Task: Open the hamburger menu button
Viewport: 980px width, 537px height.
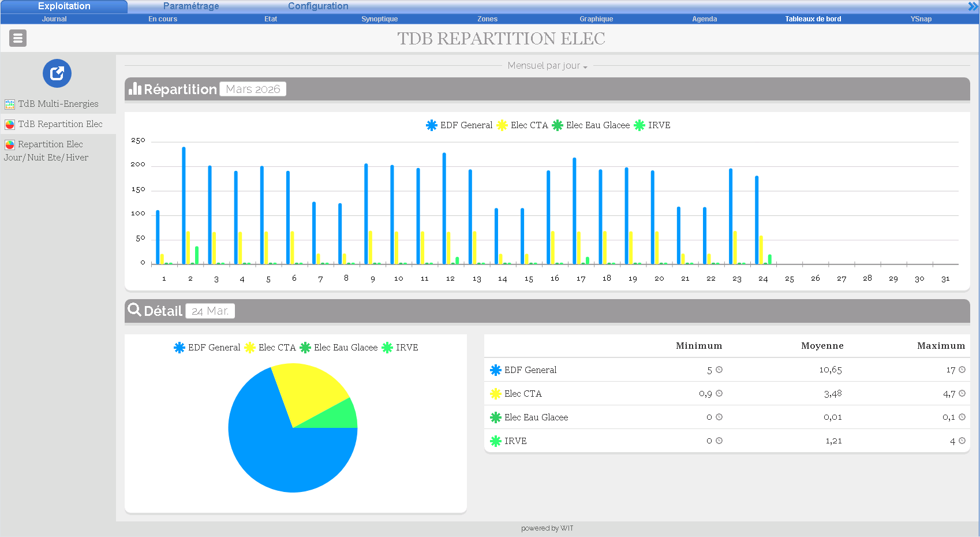Action: tap(18, 38)
